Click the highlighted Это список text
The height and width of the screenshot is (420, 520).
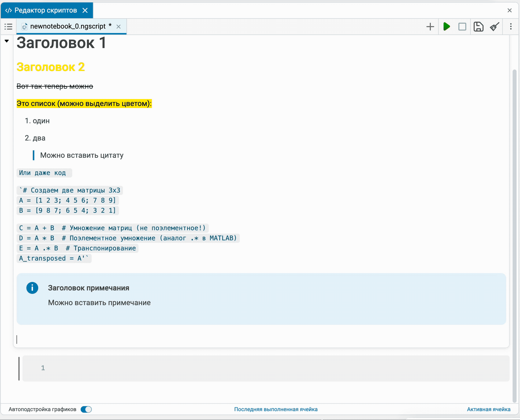point(84,104)
